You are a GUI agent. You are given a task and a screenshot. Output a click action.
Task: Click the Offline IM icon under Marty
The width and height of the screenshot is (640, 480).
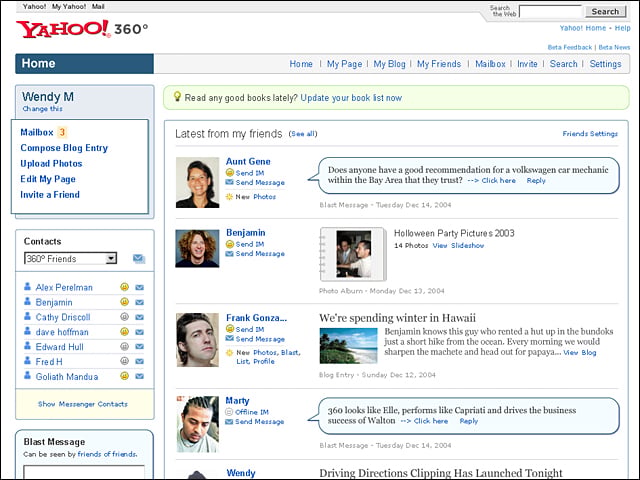229,412
